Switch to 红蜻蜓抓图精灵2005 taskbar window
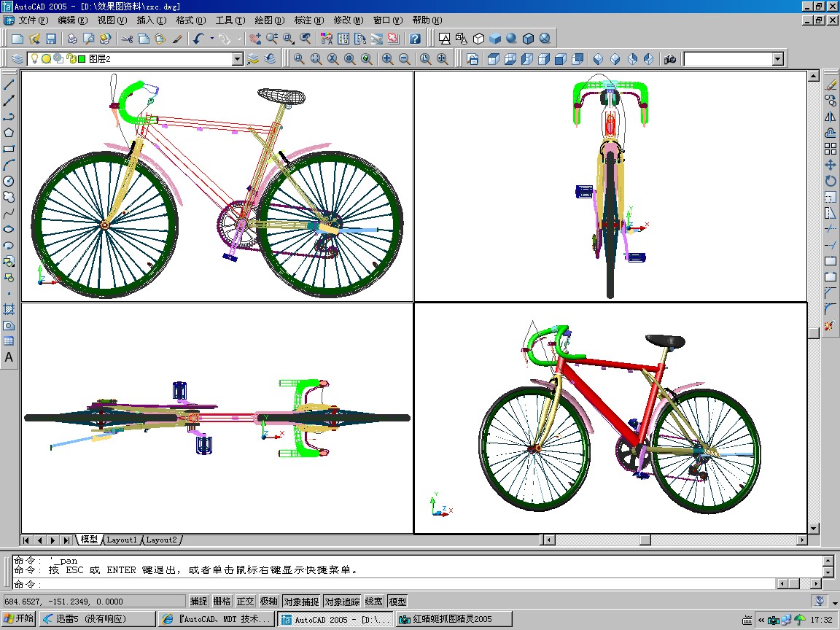This screenshot has width=840, height=630. click(x=454, y=619)
